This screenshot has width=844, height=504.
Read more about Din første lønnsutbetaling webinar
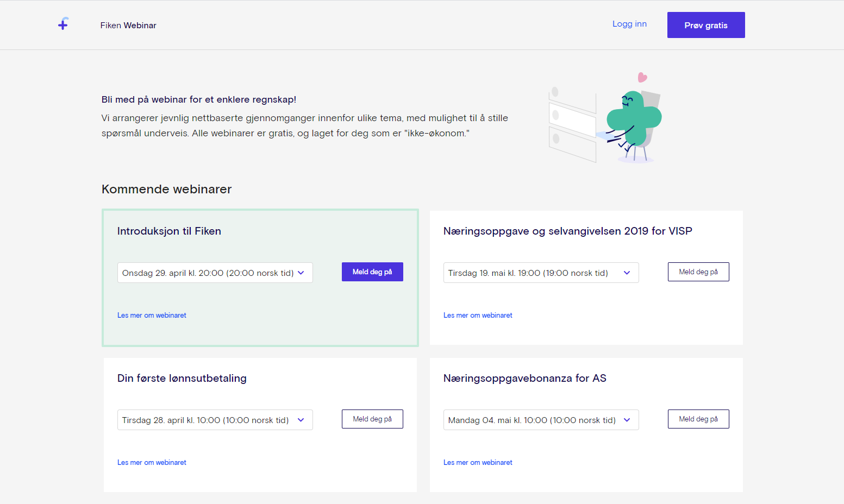coord(152,462)
